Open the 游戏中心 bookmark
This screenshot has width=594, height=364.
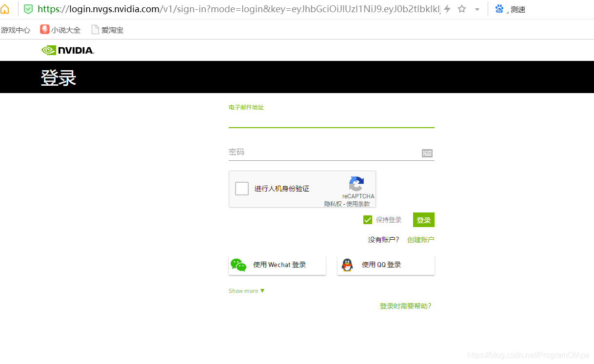(15, 30)
